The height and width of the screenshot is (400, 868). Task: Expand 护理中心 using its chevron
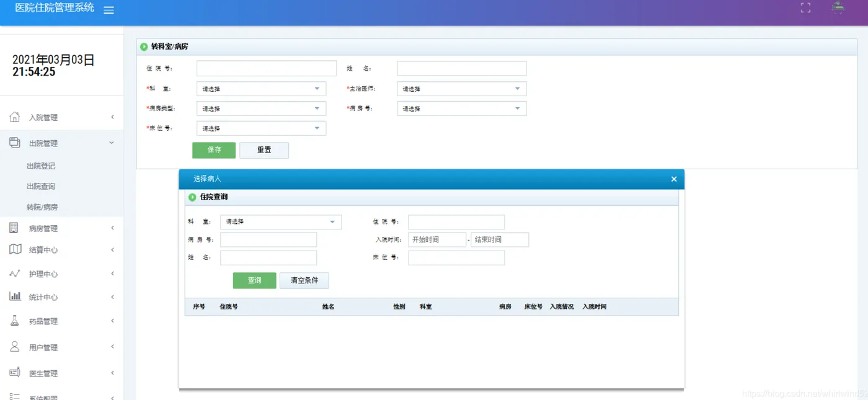(x=112, y=273)
